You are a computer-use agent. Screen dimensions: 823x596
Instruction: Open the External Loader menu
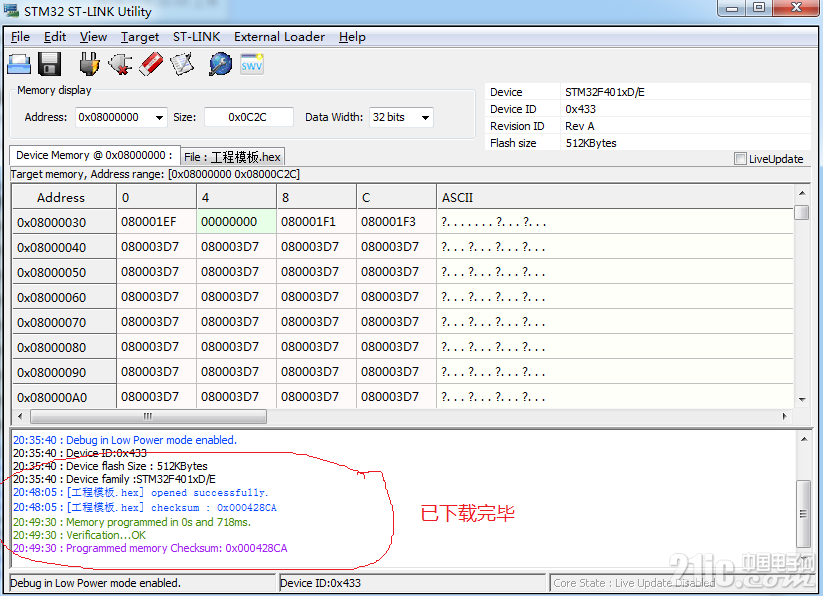pyautogui.click(x=279, y=37)
